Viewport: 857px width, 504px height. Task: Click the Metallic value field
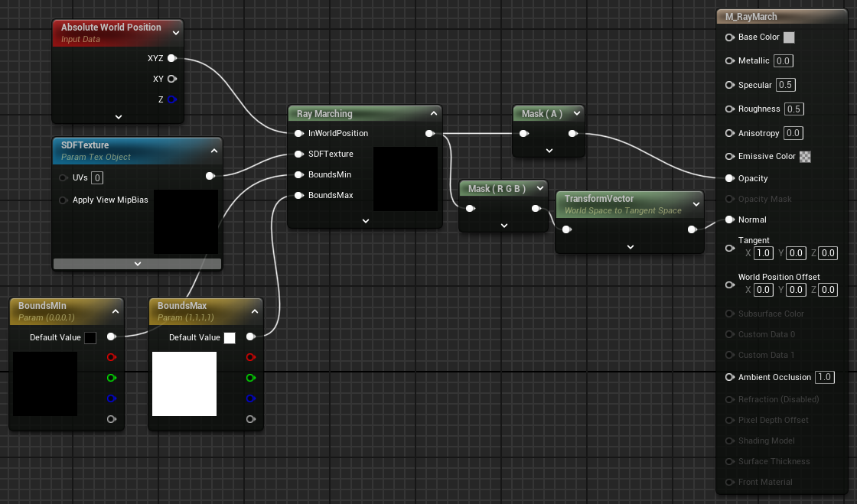click(783, 61)
